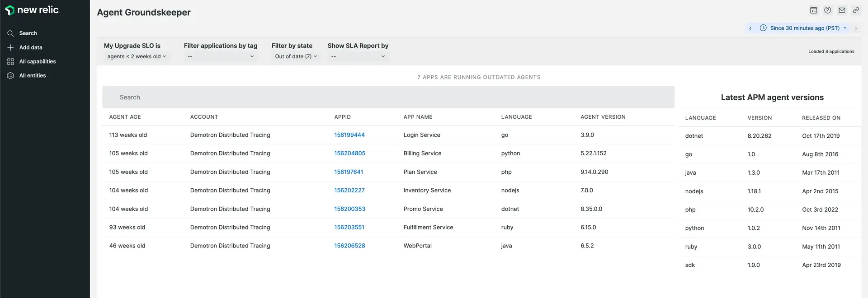
Task: Open All capabilities grid icon
Action: click(10, 61)
